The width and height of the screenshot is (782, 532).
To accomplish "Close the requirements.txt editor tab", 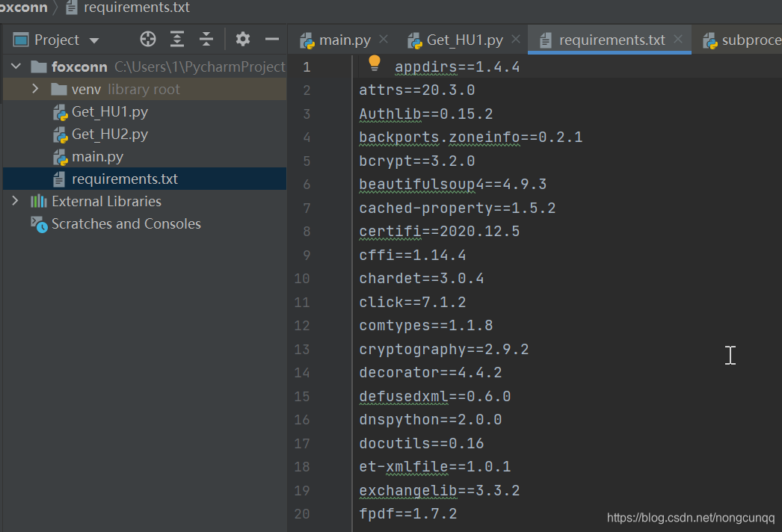I will 678,38.
